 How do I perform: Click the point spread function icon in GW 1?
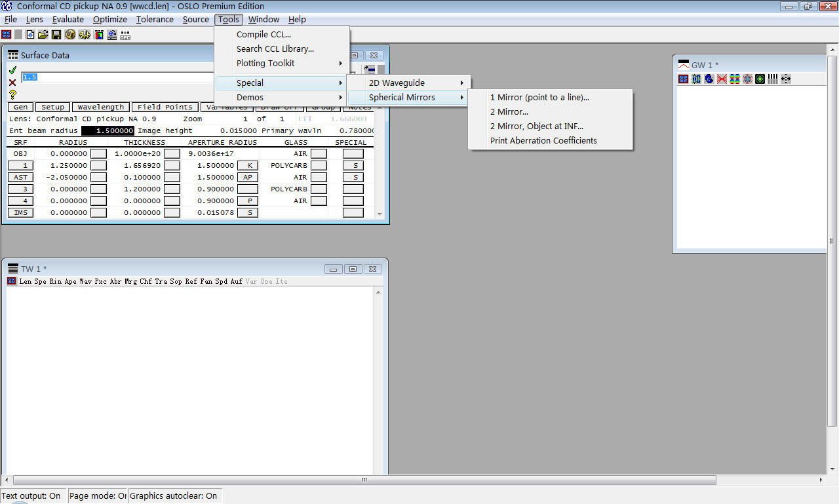point(760,79)
